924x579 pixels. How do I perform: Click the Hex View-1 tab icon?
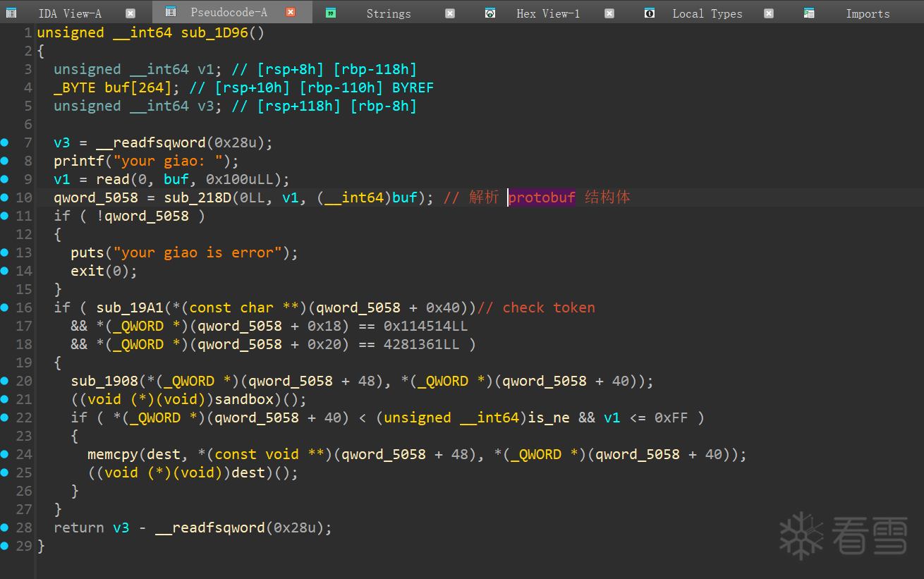490,13
